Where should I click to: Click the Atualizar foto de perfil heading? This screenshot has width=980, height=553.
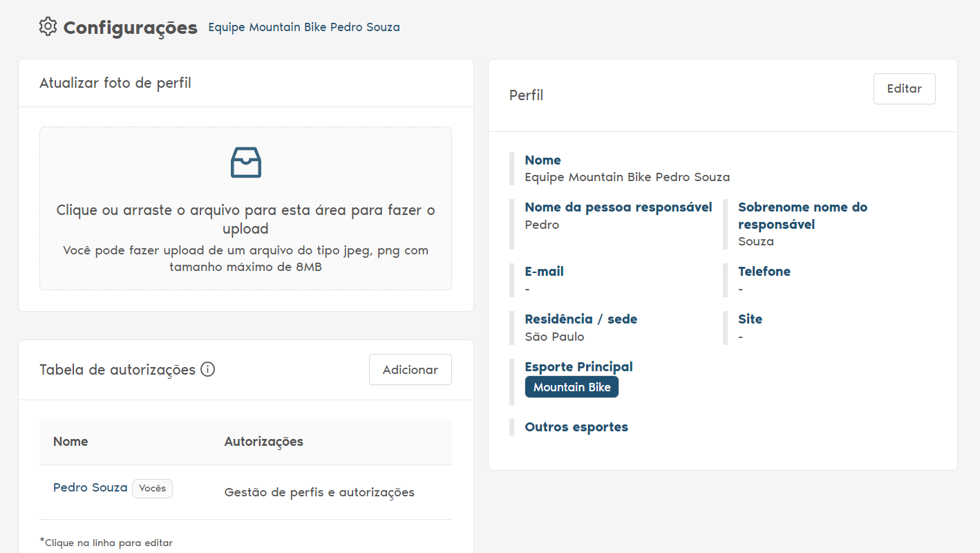115,84
